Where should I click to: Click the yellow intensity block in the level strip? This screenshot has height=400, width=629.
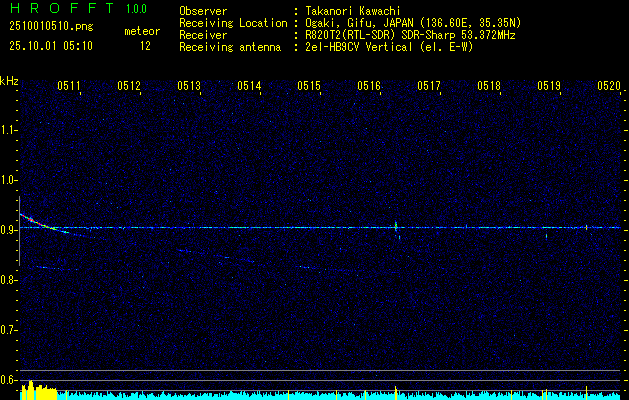[39, 390]
